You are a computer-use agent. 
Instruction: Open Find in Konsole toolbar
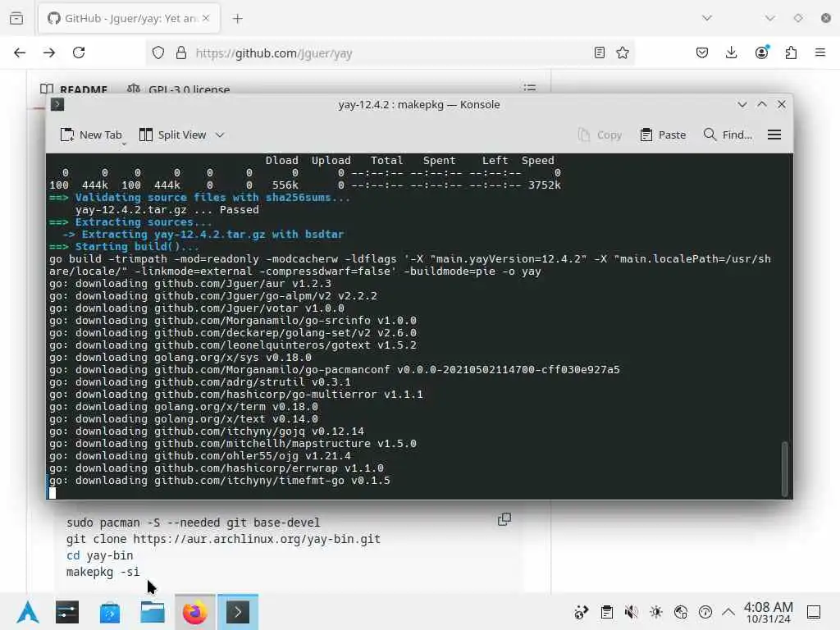[x=728, y=135]
